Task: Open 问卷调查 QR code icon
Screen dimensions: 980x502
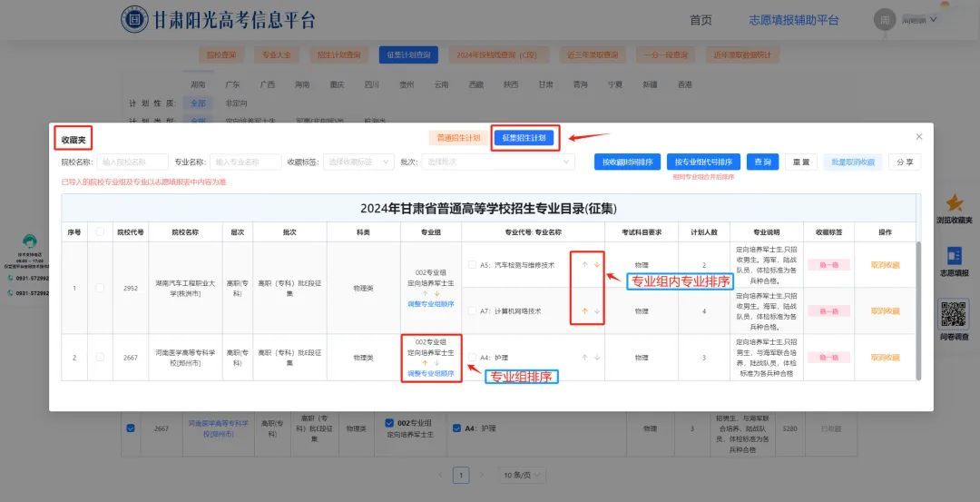Action: click(954, 313)
